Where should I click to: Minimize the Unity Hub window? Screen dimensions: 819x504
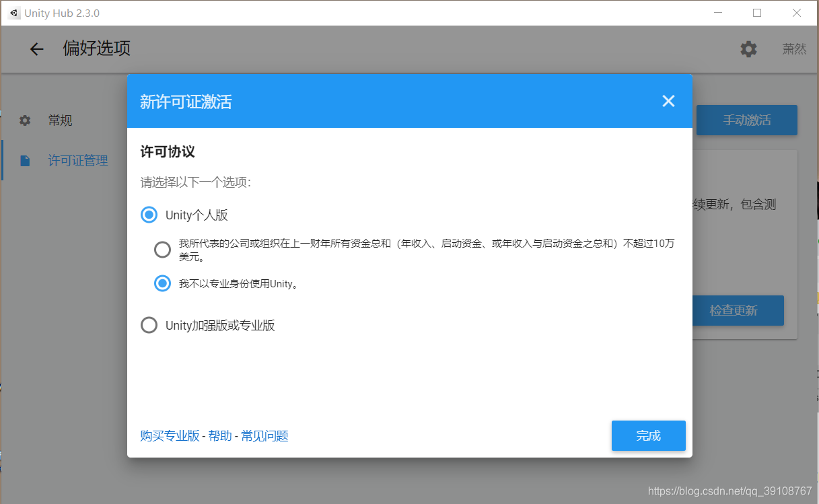click(x=717, y=13)
